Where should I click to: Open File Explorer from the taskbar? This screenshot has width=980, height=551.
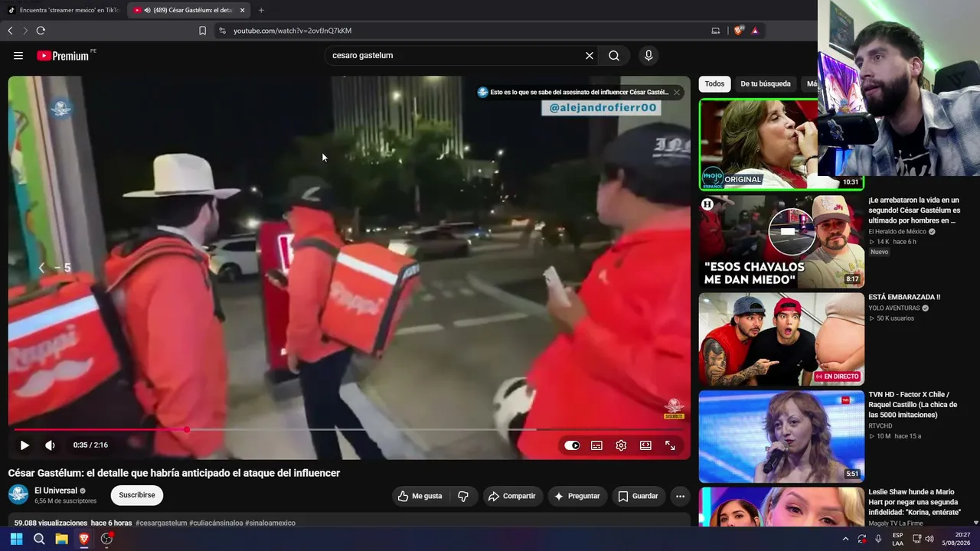61,539
